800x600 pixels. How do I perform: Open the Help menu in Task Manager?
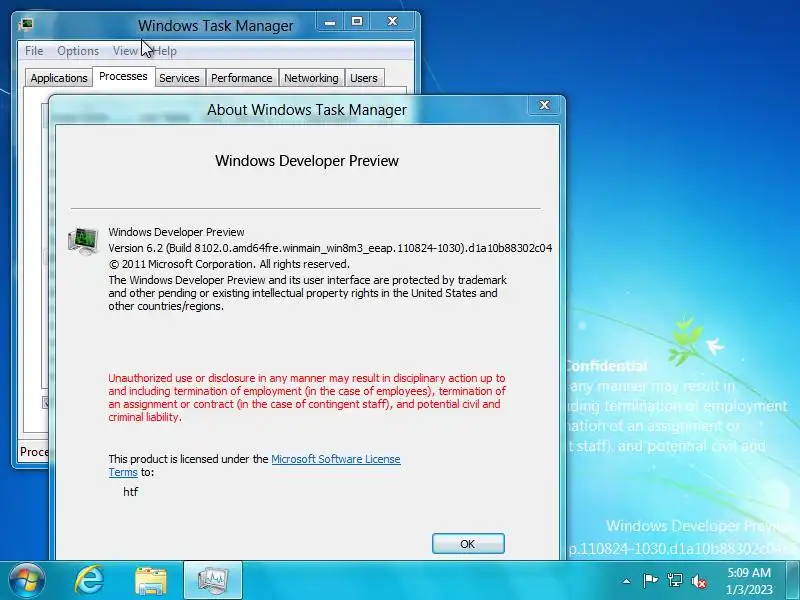pyautogui.click(x=165, y=51)
